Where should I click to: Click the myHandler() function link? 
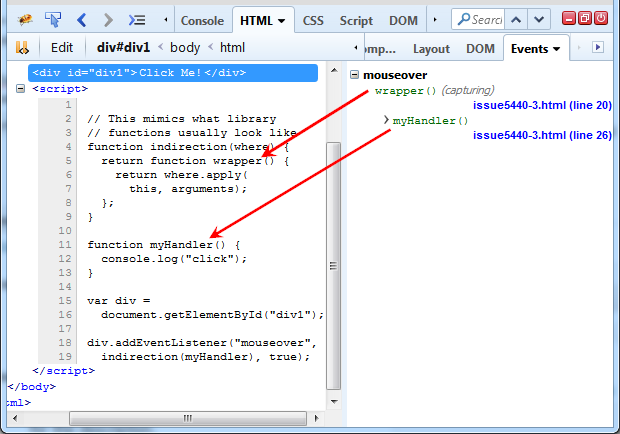coord(430,121)
